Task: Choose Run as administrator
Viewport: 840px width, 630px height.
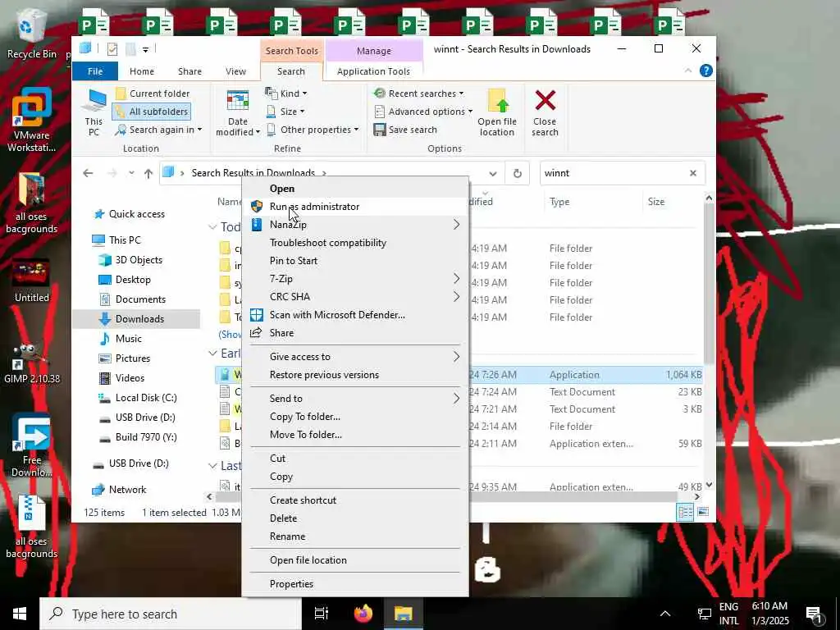Action: click(x=356, y=207)
